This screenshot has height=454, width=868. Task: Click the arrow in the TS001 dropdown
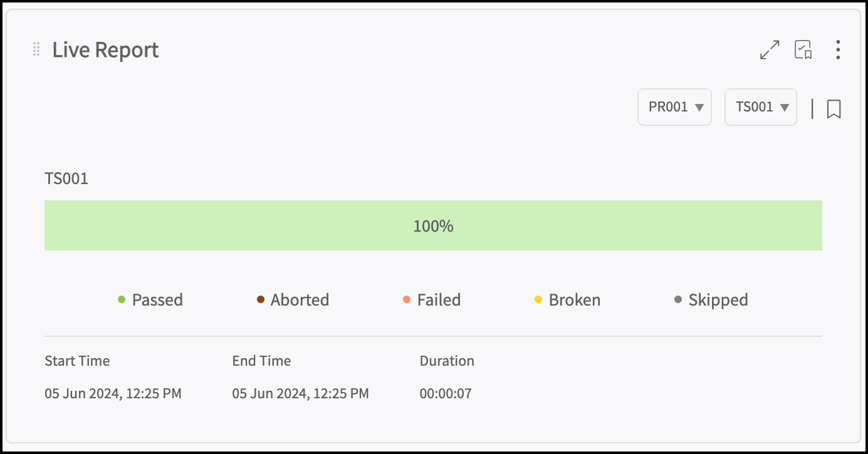pyautogui.click(x=784, y=108)
